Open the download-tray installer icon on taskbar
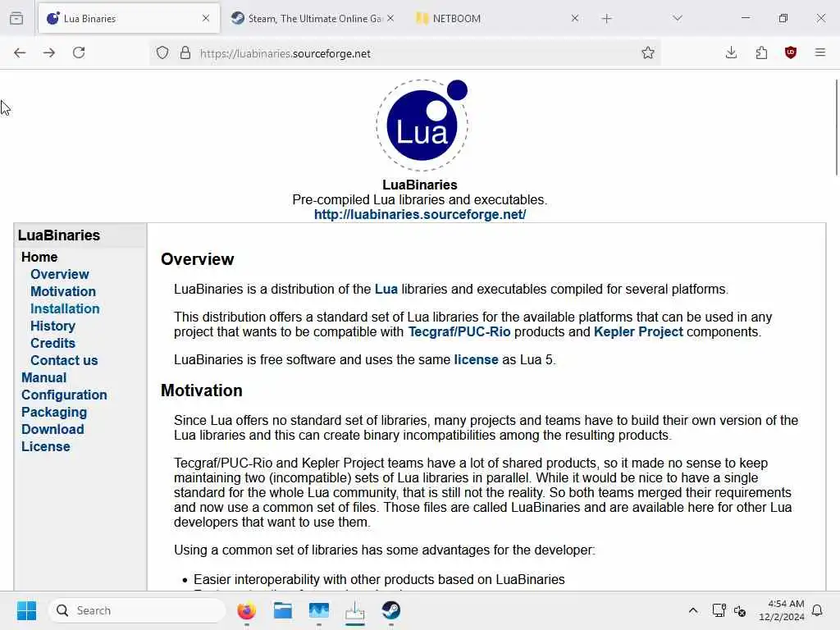This screenshot has width=840, height=630. tap(354, 610)
